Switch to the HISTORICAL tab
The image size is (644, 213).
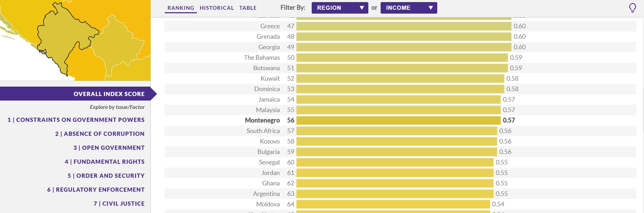tap(217, 8)
